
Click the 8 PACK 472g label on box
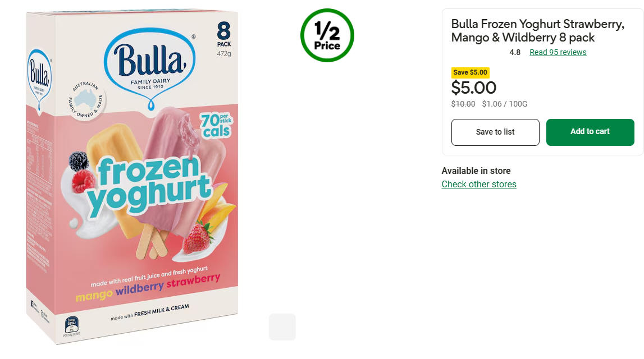[224, 39]
